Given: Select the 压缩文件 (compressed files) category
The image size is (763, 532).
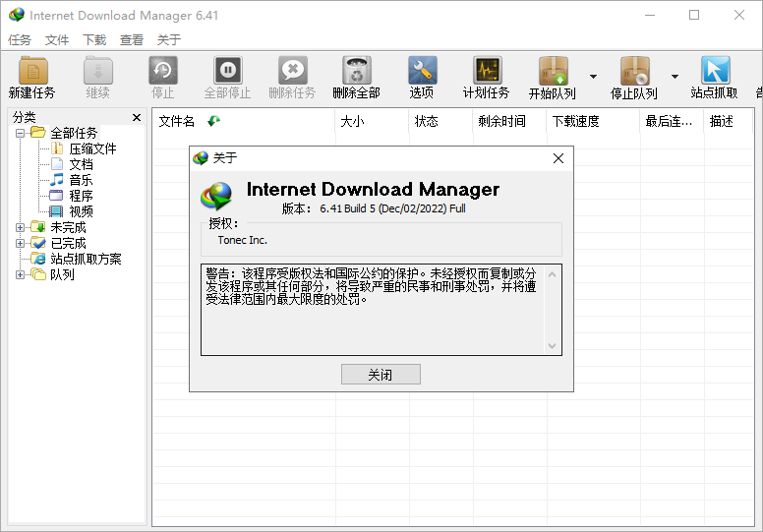Looking at the screenshot, I should (x=91, y=148).
